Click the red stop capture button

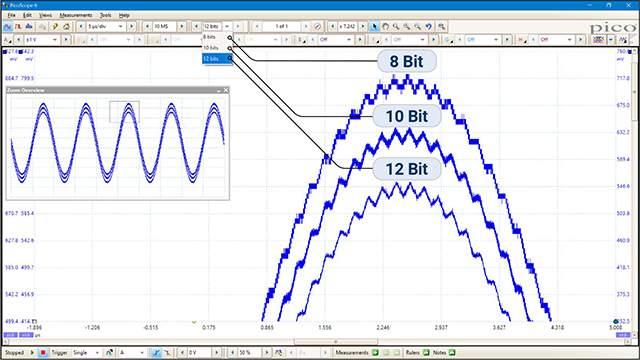[x=43, y=352]
